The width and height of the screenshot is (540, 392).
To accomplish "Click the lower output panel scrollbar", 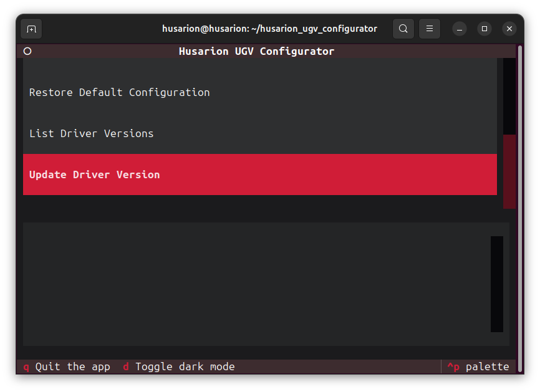I will 496,284.
